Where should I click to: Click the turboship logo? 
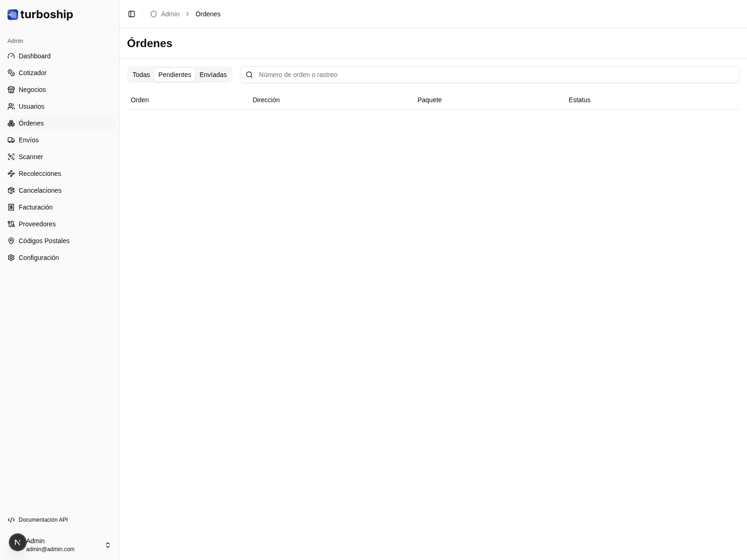click(x=40, y=14)
